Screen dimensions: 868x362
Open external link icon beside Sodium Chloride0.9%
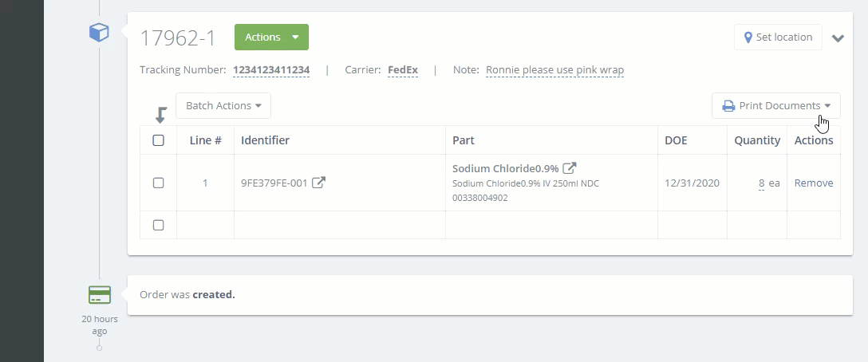click(570, 168)
